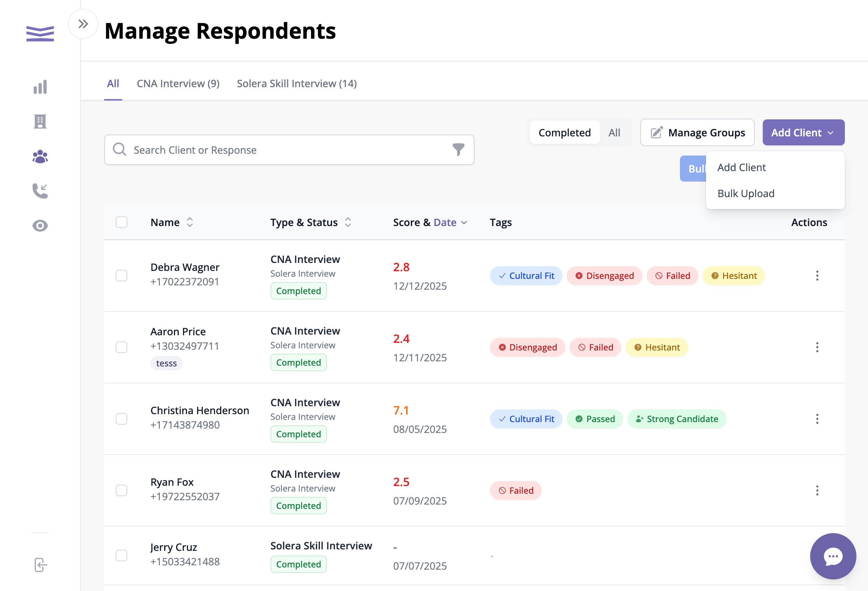Image resolution: width=868 pixels, height=591 pixels.
Task: Switch to the CNA Interview (9) tab
Action: pos(178,84)
